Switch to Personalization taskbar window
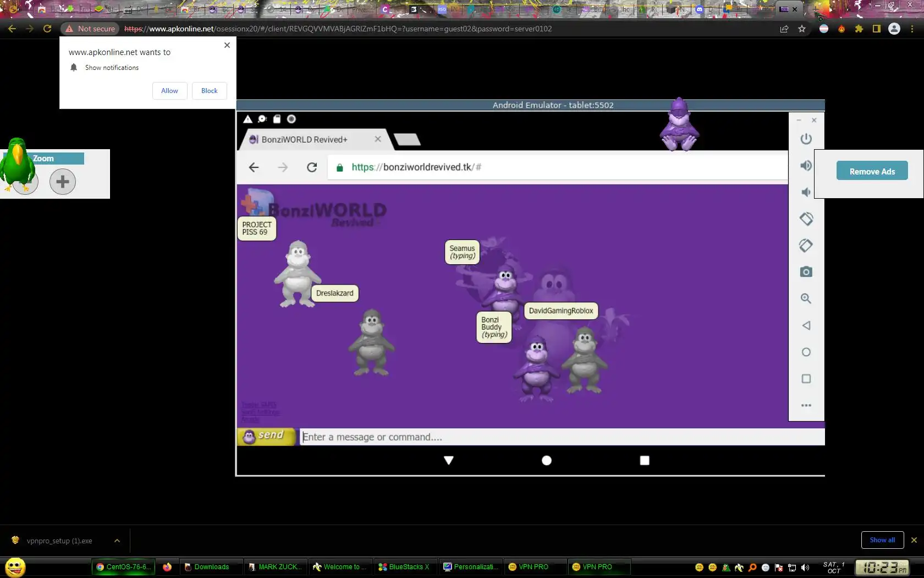This screenshot has height=578, width=924. coord(470,567)
